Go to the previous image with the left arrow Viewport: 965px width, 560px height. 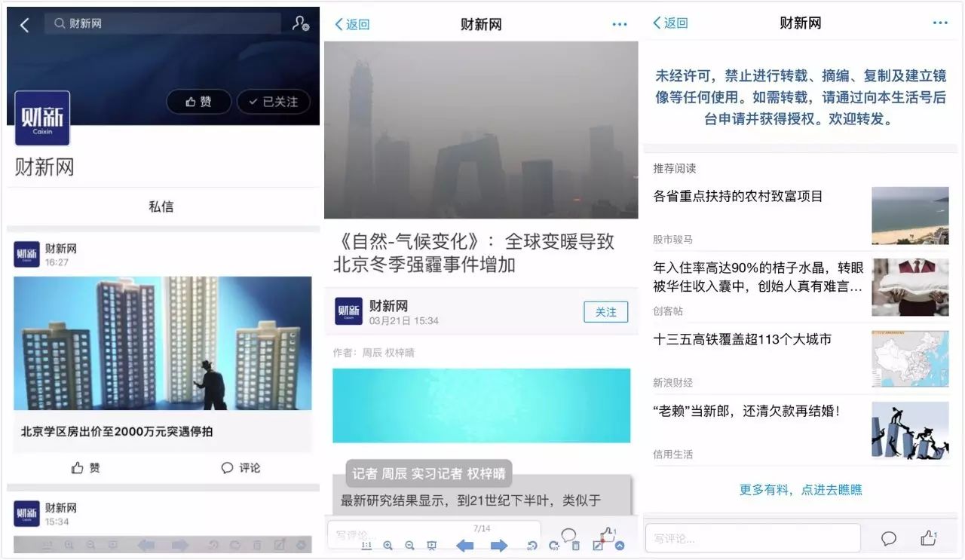[x=465, y=545]
